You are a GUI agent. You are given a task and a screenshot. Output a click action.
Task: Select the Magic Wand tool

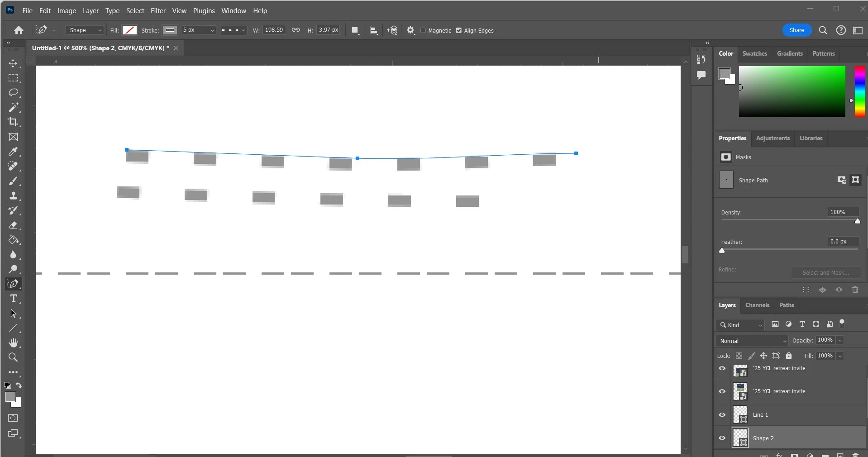(13, 107)
